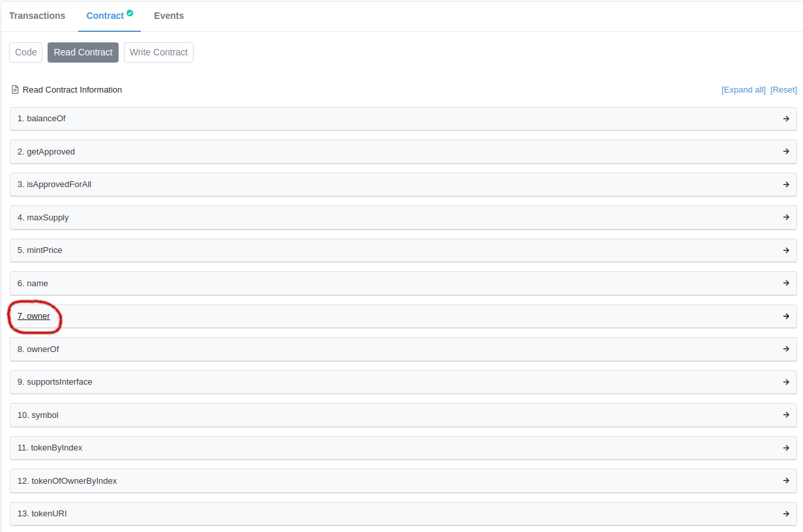Switch to the Transactions tab
The height and width of the screenshot is (532, 803).
point(37,16)
